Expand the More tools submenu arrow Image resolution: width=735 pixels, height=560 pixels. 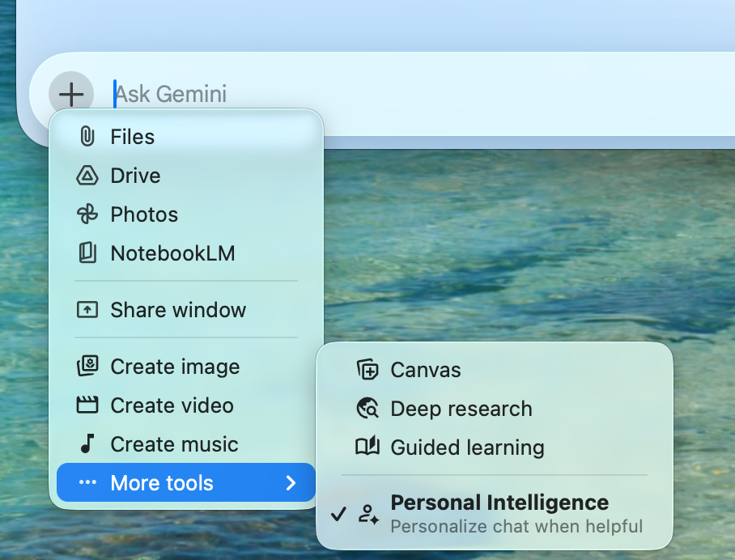(x=291, y=483)
